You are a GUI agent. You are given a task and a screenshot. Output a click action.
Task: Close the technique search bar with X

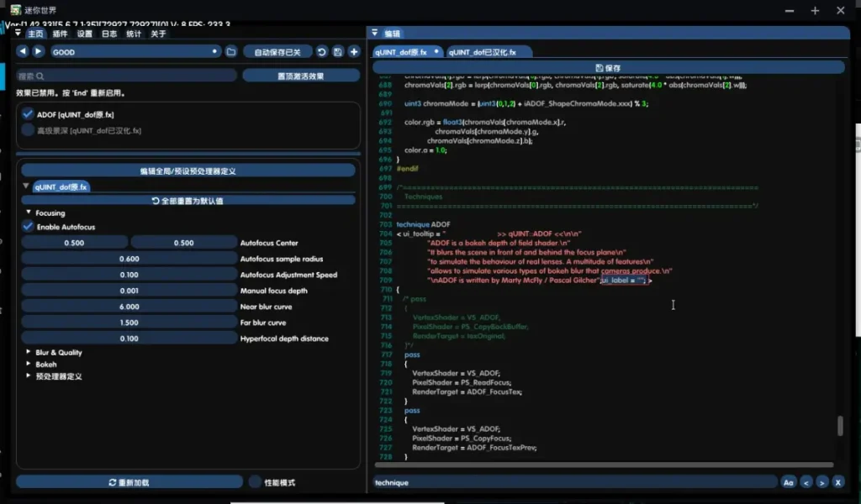coord(837,482)
